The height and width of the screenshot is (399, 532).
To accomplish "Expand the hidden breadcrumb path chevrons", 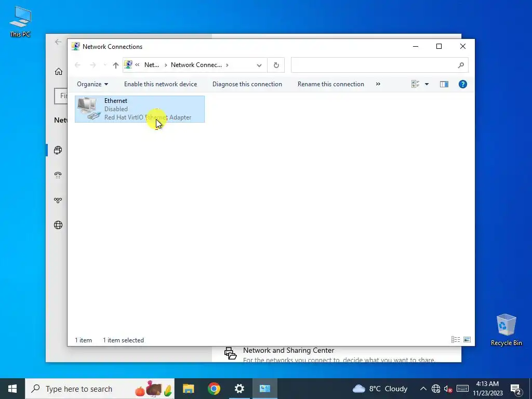I will [x=137, y=65].
